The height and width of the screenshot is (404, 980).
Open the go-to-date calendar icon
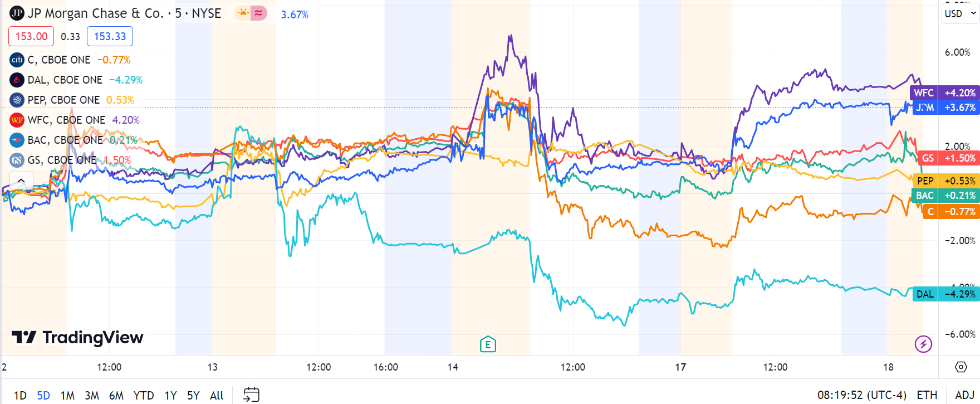251,395
